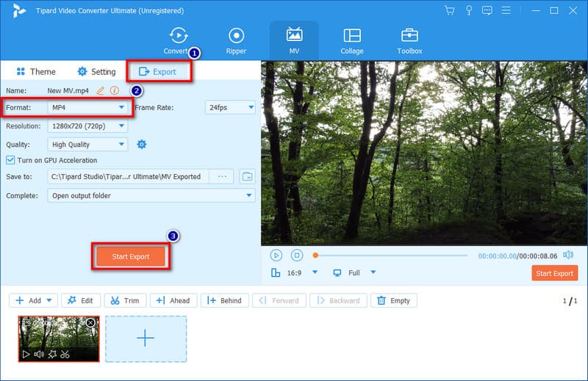588x381 pixels.
Task: Switch to the Ripper module
Action: [x=236, y=41]
